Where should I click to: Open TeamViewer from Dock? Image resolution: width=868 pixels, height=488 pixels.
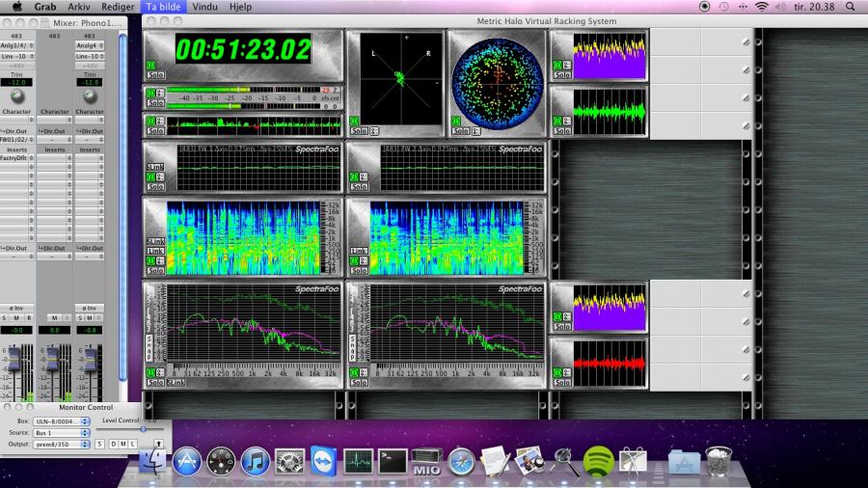(x=323, y=461)
